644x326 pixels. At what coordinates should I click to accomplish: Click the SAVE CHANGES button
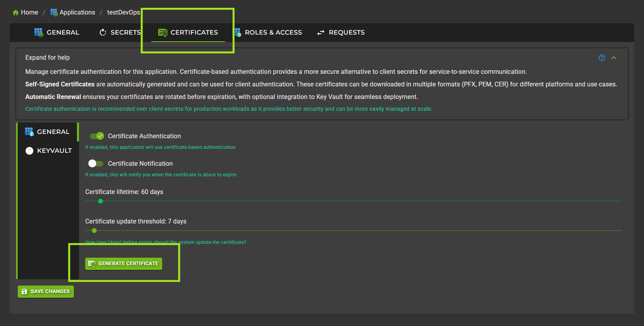point(46,291)
